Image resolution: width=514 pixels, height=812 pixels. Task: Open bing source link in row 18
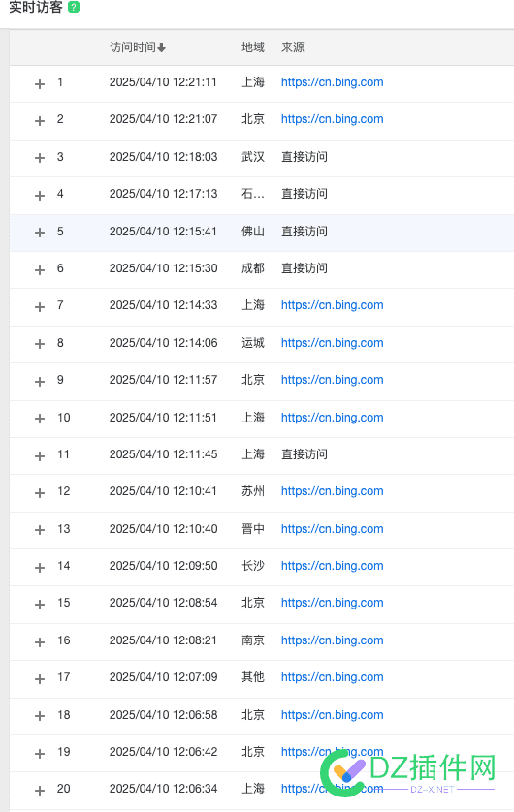click(332, 715)
